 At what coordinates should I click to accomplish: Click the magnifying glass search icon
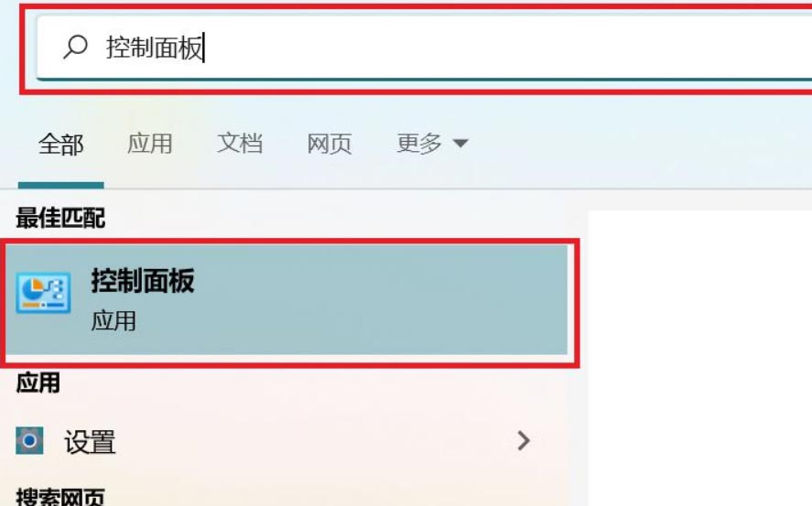tap(76, 47)
